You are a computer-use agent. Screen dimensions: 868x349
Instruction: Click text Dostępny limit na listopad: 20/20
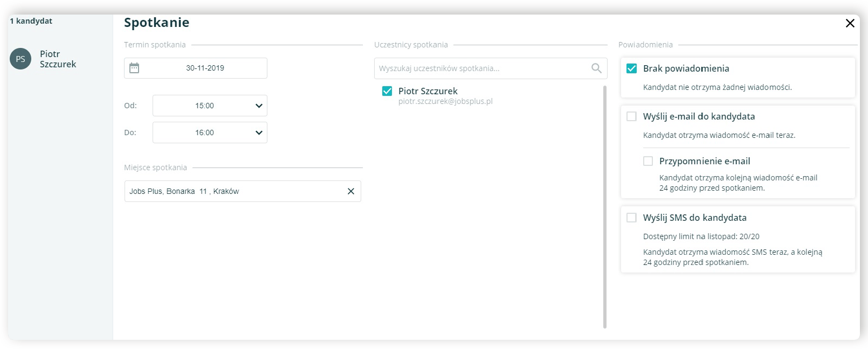point(701,236)
